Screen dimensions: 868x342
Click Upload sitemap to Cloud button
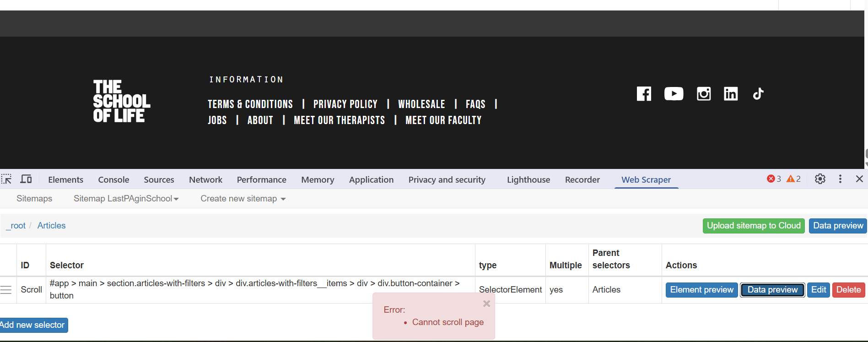click(x=753, y=226)
